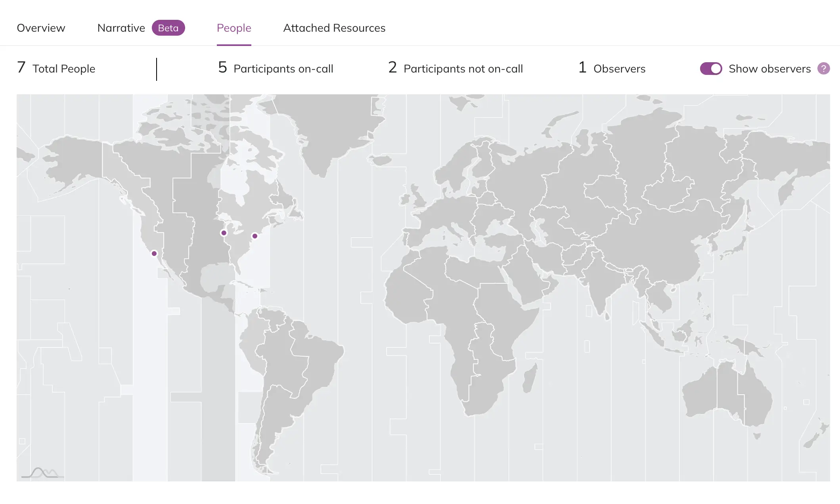The image size is (840, 504).
Task: Click the US East Coast map marker
Action: click(x=255, y=236)
